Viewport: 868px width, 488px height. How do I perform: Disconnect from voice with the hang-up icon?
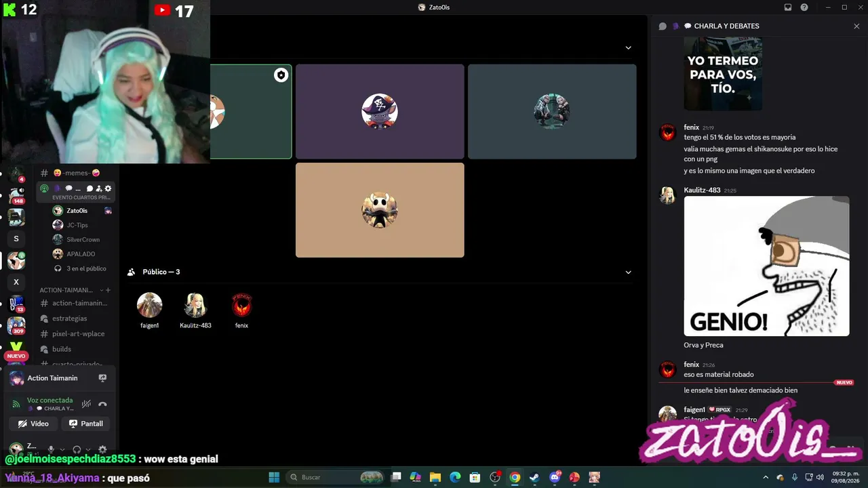click(102, 404)
